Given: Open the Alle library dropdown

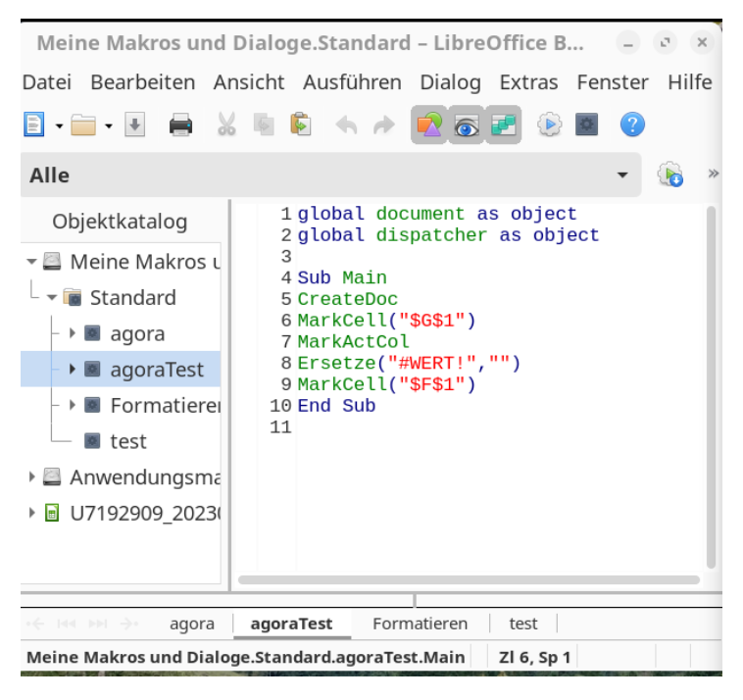Looking at the screenshot, I should click(x=330, y=175).
